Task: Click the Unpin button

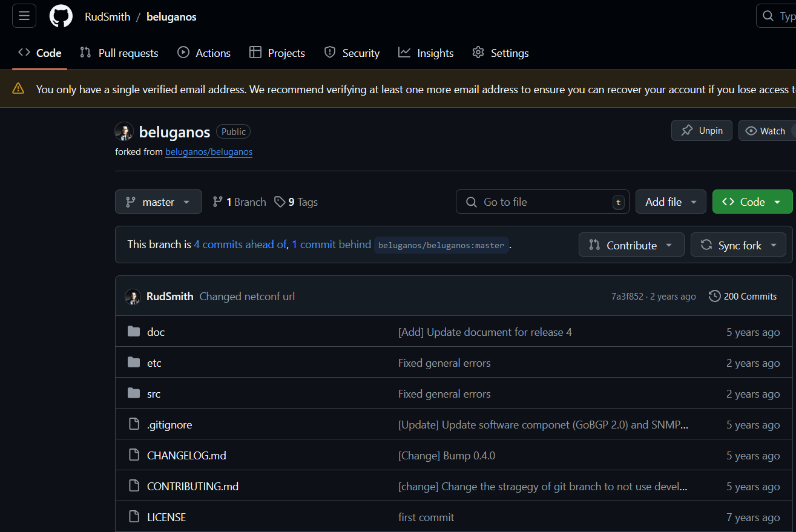Action: point(702,131)
